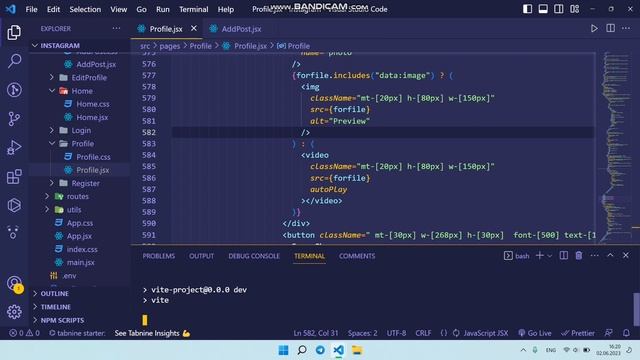This screenshot has height=360, width=640.
Task: Open the Extensions view
Action: pos(14,176)
